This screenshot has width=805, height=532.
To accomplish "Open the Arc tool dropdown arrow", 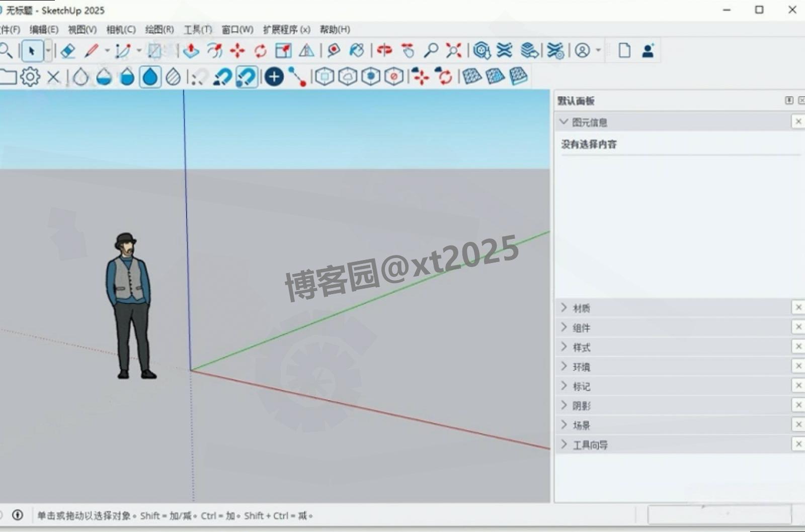I will click(139, 50).
